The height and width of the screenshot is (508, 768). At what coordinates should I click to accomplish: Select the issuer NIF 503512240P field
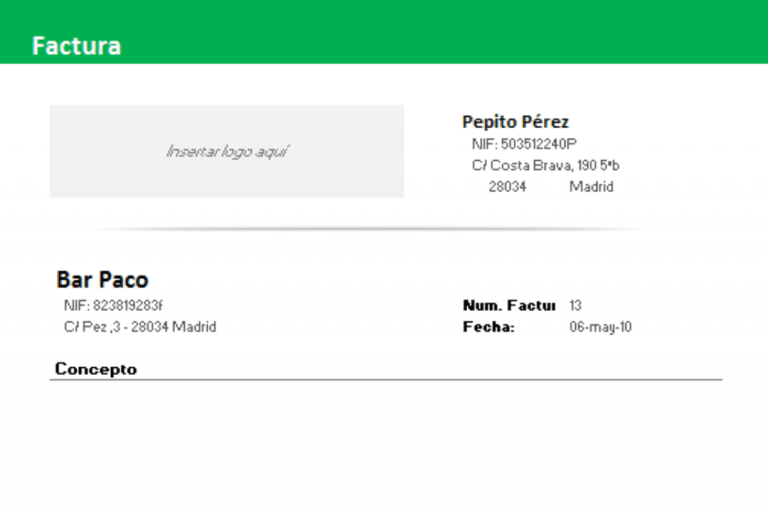[x=524, y=144]
